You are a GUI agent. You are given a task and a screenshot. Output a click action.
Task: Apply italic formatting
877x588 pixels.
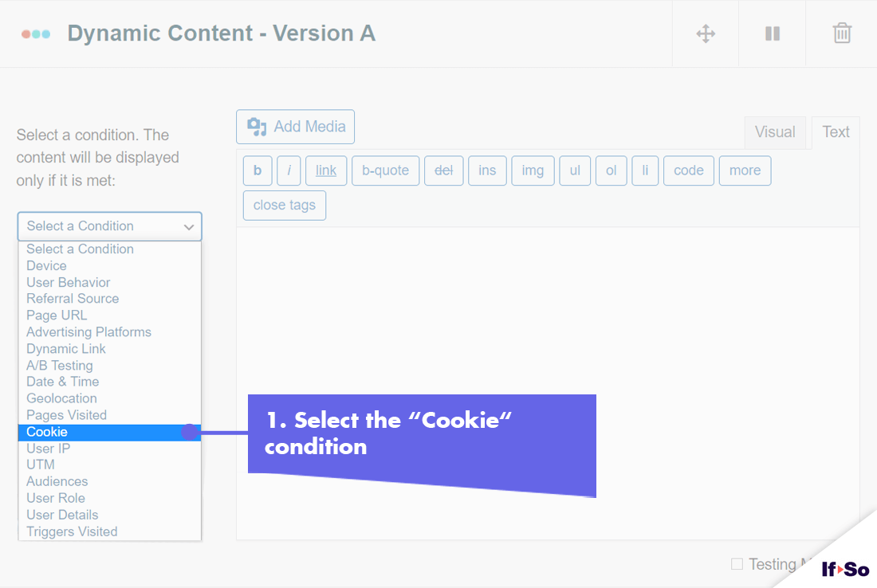point(289,170)
